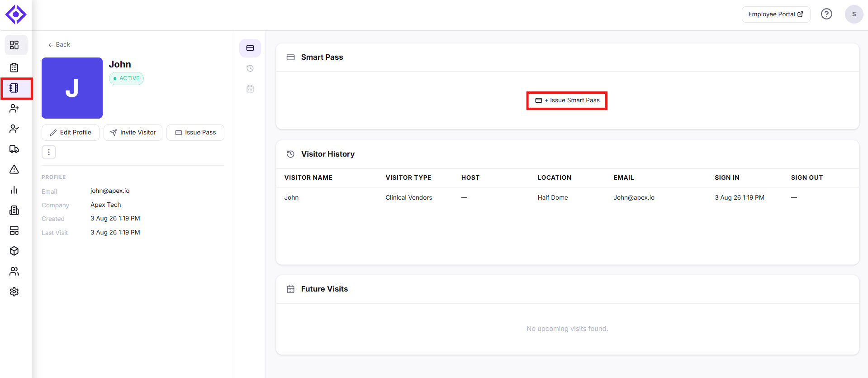Click the SIGN OUT column header

pos(807,178)
